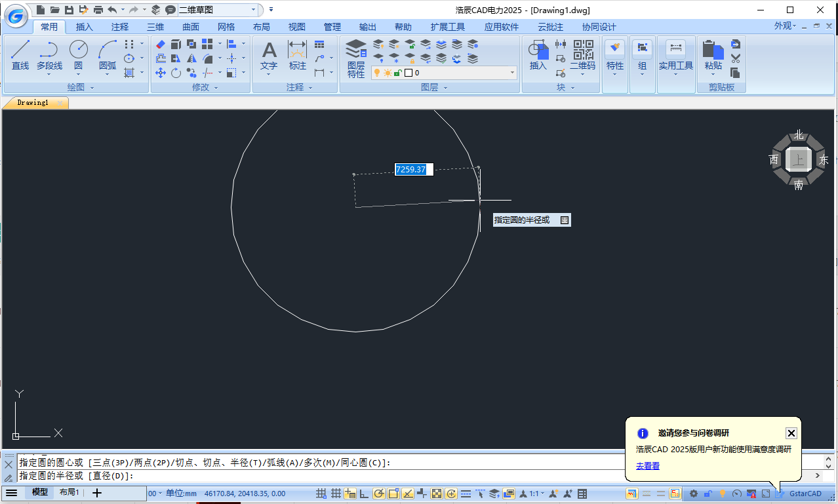Switch to the 协同设计 ribbon tab
This screenshot has height=504, width=838.
coord(599,27)
